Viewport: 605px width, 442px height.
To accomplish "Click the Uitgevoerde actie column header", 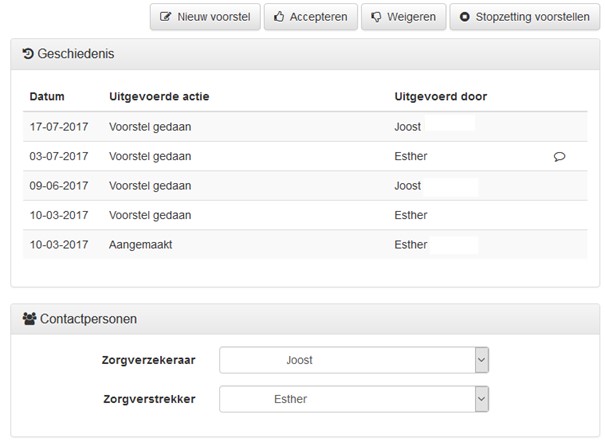I will tap(159, 96).
